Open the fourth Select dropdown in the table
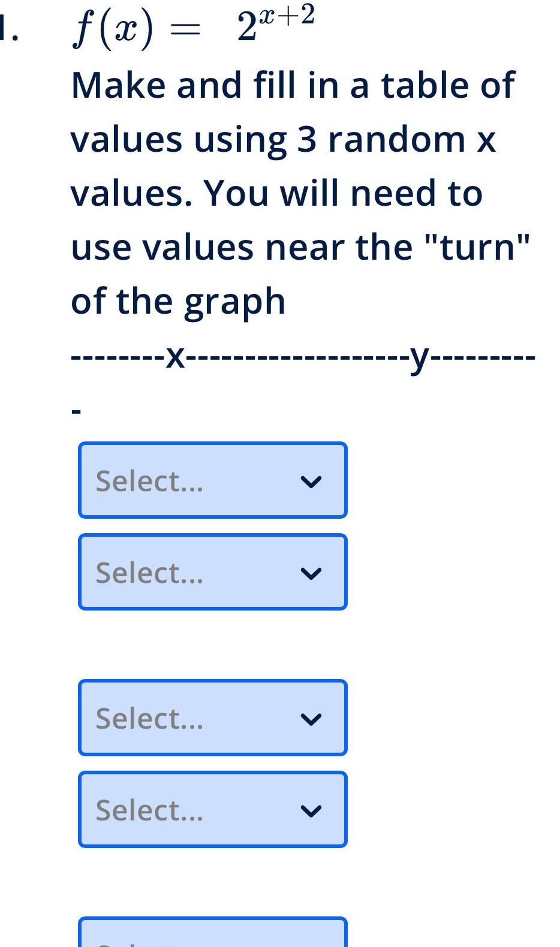560x947 pixels. tap(213, 808)
